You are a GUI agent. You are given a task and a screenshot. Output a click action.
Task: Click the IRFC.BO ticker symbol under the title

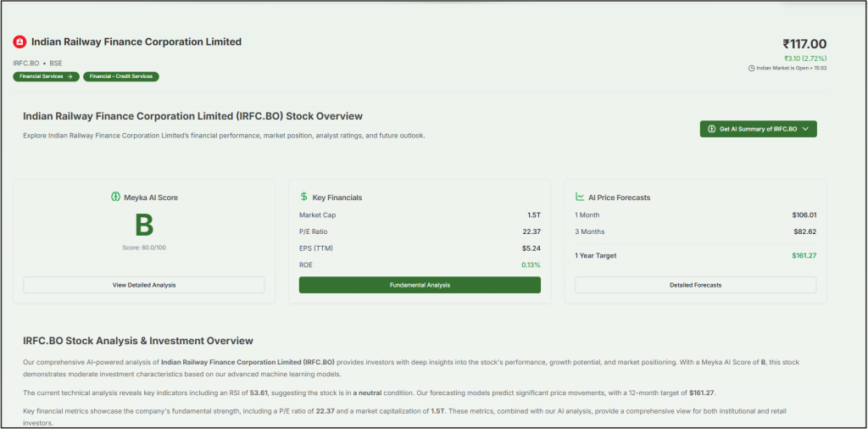tap(25, 63)
